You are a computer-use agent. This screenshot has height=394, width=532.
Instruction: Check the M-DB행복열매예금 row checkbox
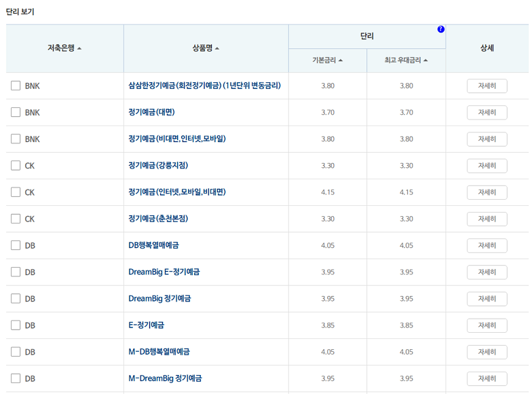pos(16,352)
